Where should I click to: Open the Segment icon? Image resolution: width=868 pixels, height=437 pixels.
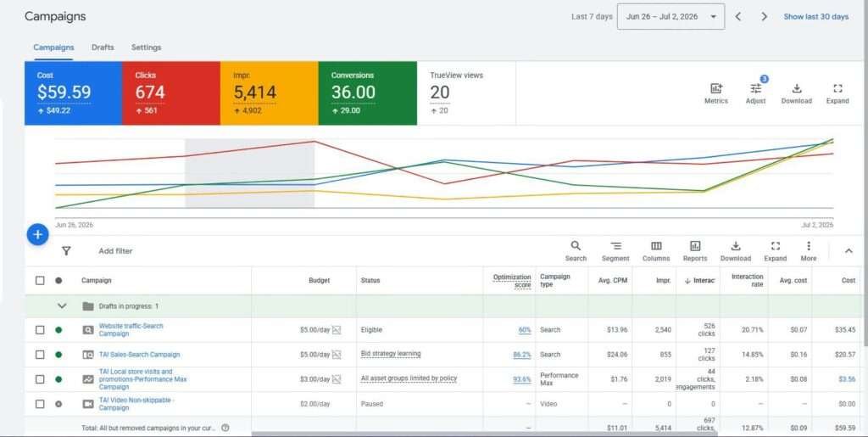click(x=615, y=246)
